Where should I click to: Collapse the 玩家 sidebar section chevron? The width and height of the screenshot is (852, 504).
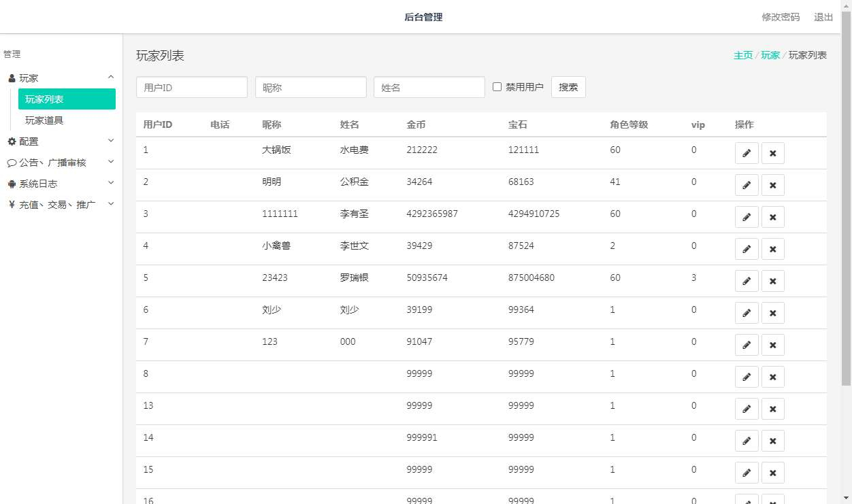click(x=111, y=78)
